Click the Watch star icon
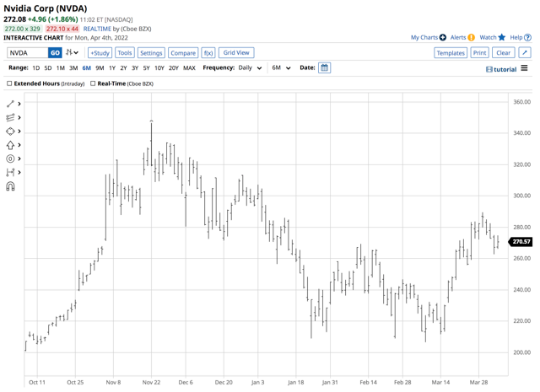The height and width of the screenshot is (392, 540). coord(502,37)
